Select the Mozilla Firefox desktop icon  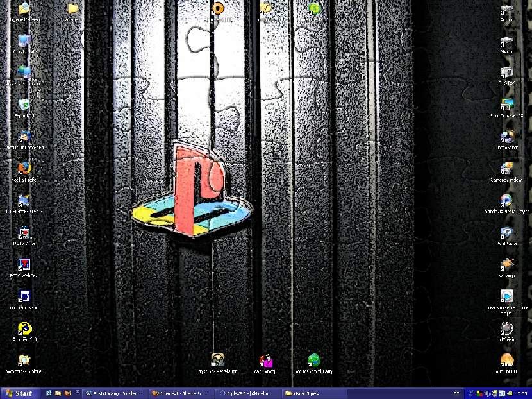pos(25,172)
